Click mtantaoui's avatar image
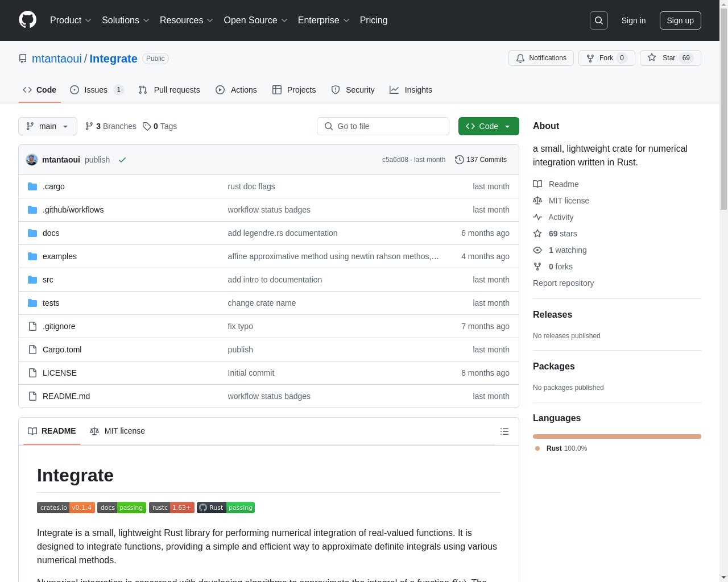This screenshot has width=728, height=582. (32, 160)
